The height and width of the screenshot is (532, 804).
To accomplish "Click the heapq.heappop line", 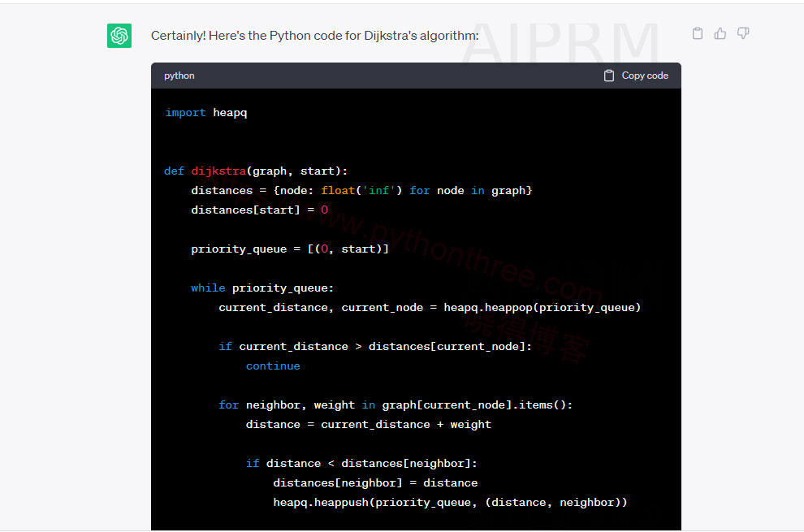I will (x=430, y=307).
